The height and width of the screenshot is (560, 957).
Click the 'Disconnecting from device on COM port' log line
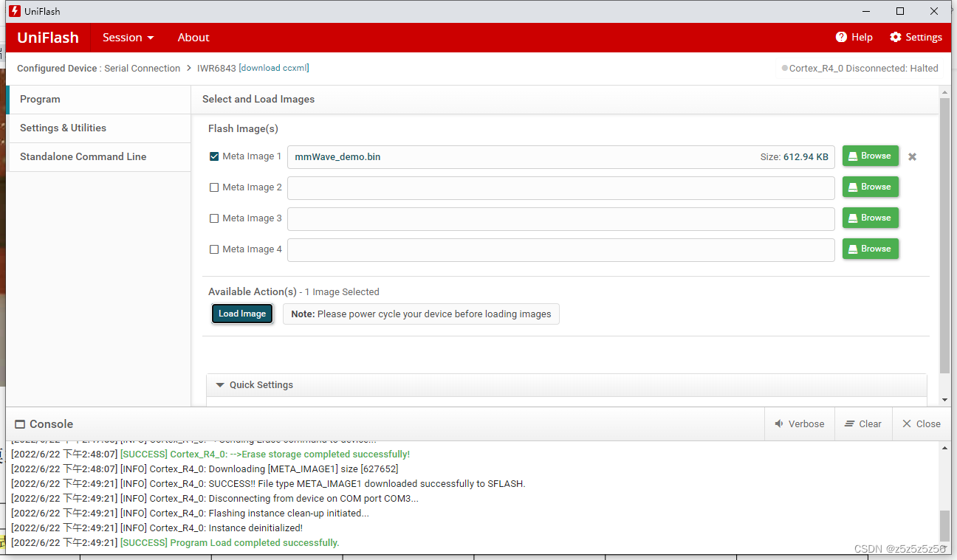pyautogui.click(x=214, y=499)
